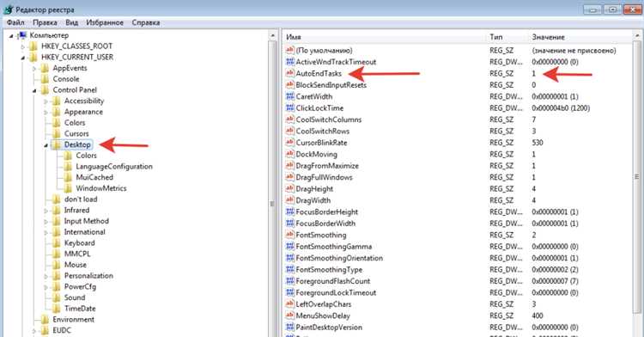Click the CoolSwitchColumns value icon
The image size is (644, 337).
point(290,119)
